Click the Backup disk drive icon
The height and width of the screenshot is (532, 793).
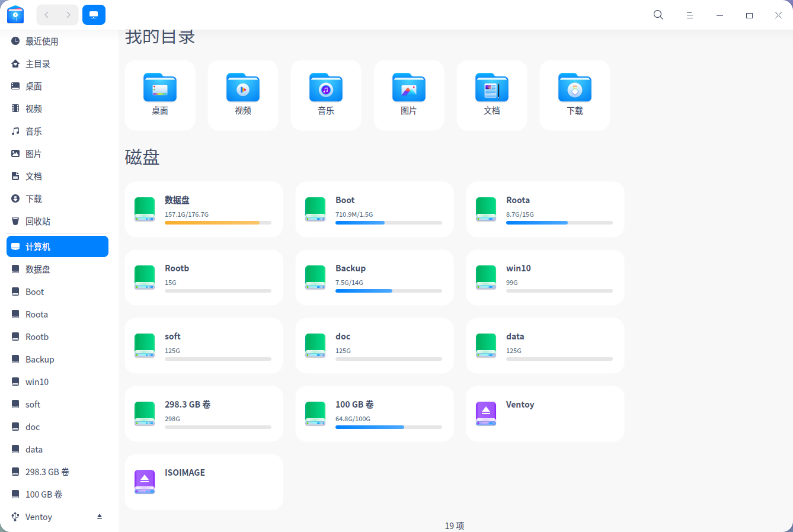tap(315, 278)
